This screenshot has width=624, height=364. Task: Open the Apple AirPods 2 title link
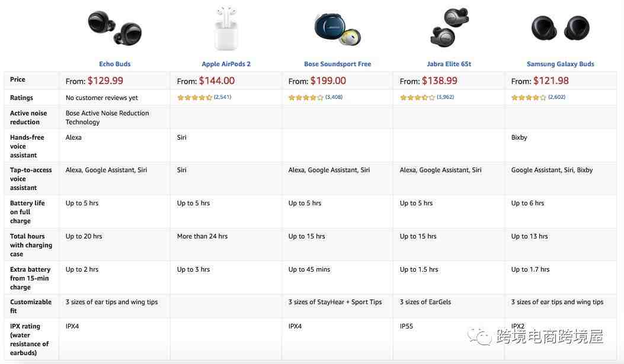(226, 64)
